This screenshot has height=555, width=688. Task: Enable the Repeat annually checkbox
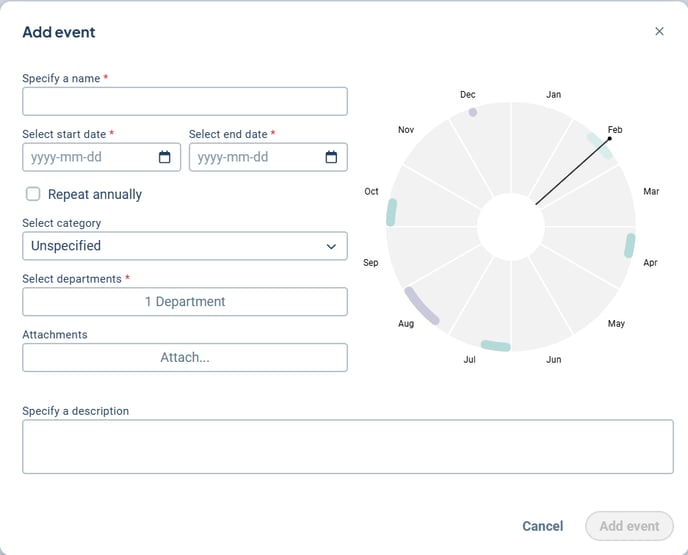click(33, 194)
